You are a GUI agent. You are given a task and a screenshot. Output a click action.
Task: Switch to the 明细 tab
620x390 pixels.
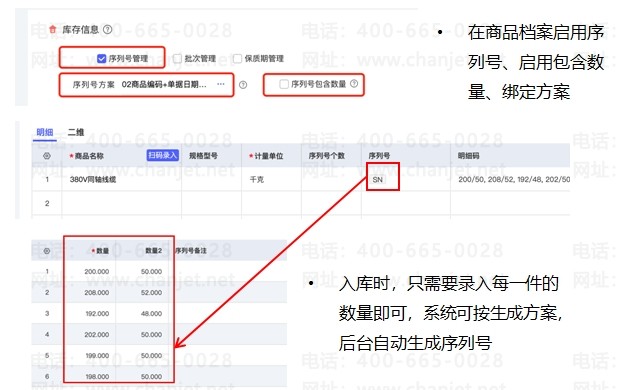point(45,132)
